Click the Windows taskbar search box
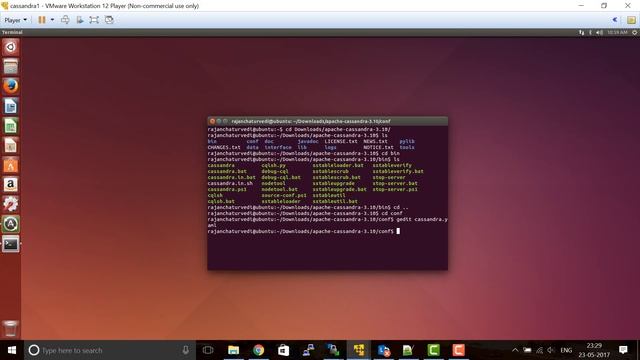The height and width of the screenshot is (360, 640). [110, 350]
